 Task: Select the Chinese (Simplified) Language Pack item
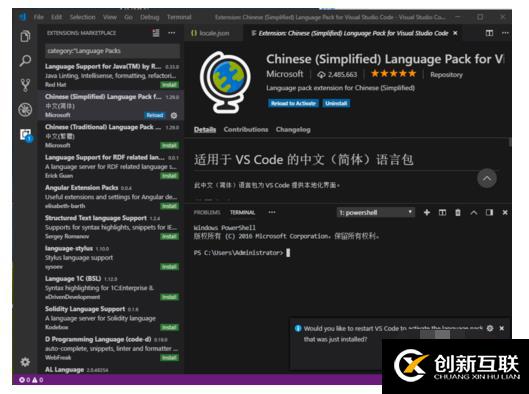[x=111, y=105]
